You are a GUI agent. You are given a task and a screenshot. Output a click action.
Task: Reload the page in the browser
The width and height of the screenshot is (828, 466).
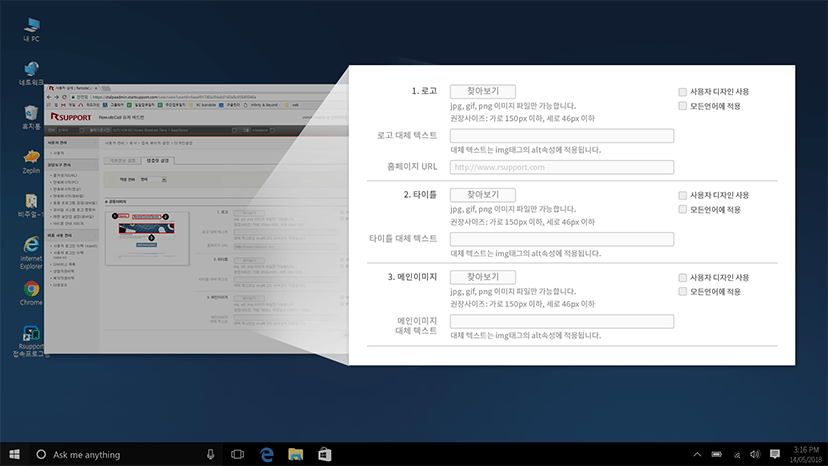point(64,97)
